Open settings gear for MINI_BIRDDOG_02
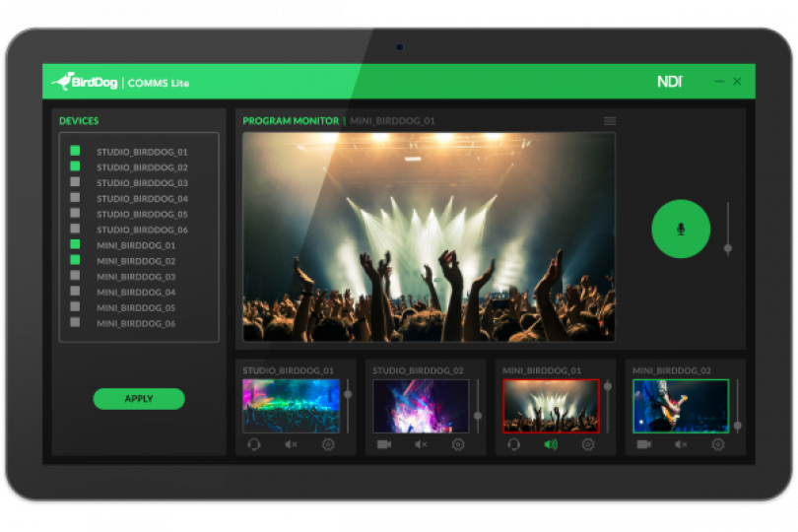798x532 pixels. pos(718,444)
